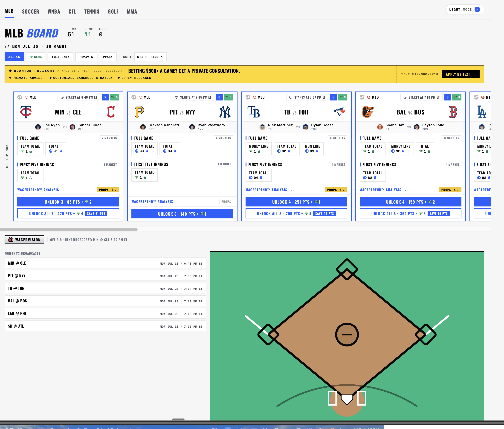Filter by First 5 picks
Screen dimensions: 504x429
86,57
